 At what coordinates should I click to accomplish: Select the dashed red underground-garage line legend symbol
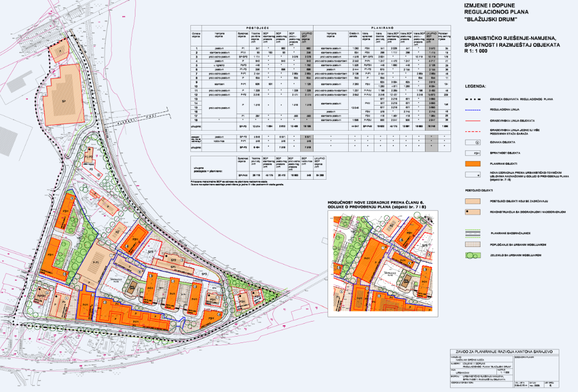click(472, 131)
